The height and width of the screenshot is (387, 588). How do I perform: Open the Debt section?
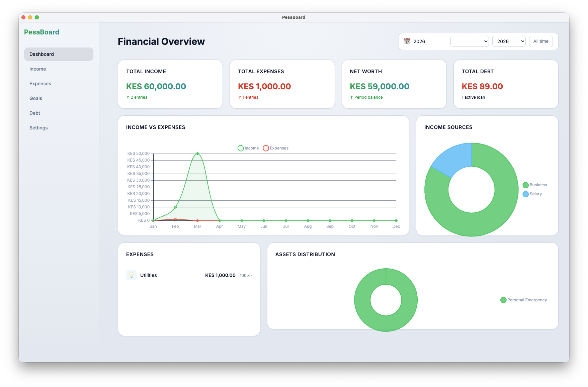click(x=34, y=113)
